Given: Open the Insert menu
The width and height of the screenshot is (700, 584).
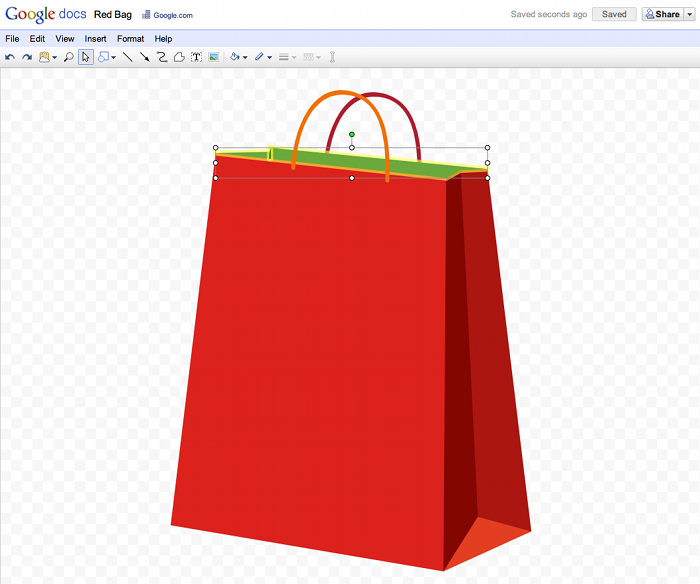Looking at the screenshot, I should coord(96,39).
